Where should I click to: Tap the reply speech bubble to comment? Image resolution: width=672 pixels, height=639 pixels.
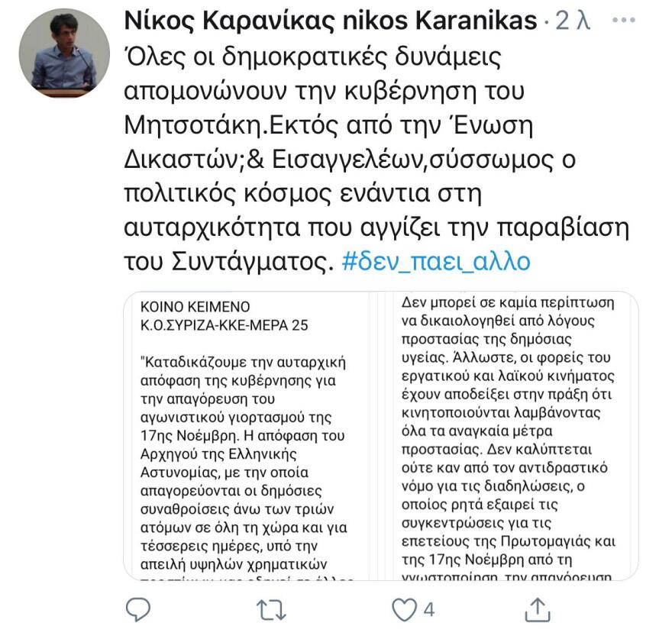[137, 608]
